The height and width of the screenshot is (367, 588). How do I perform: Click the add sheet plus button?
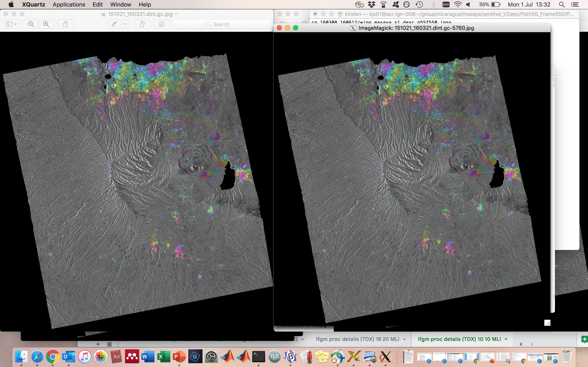pyautogui.click(x=98, y=344)
